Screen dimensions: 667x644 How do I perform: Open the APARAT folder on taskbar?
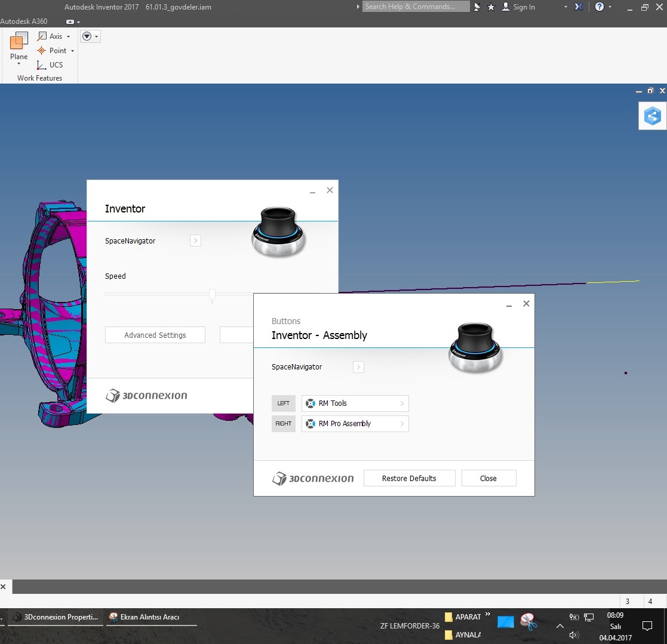pyautogui.click(x=462, y=617)
